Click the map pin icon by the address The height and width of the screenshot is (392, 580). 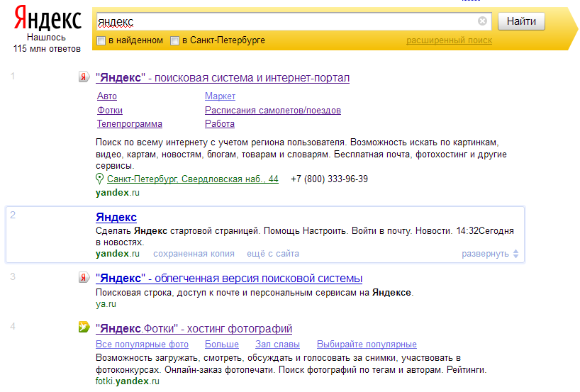point(99,179)
